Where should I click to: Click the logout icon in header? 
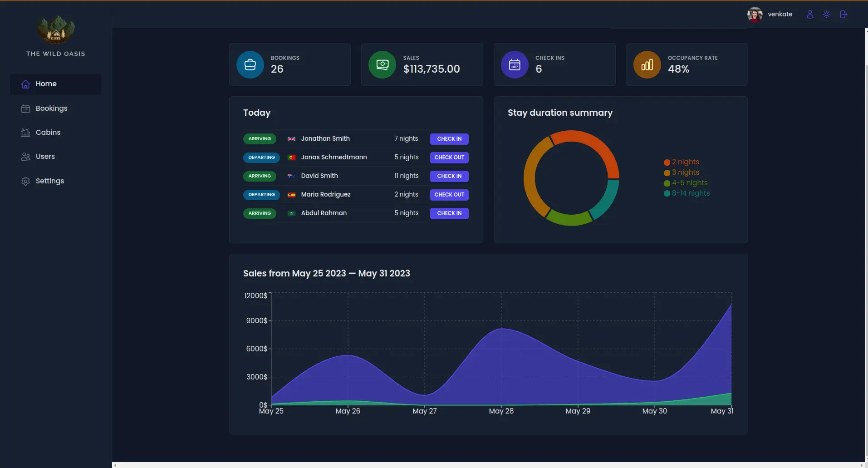843,15
